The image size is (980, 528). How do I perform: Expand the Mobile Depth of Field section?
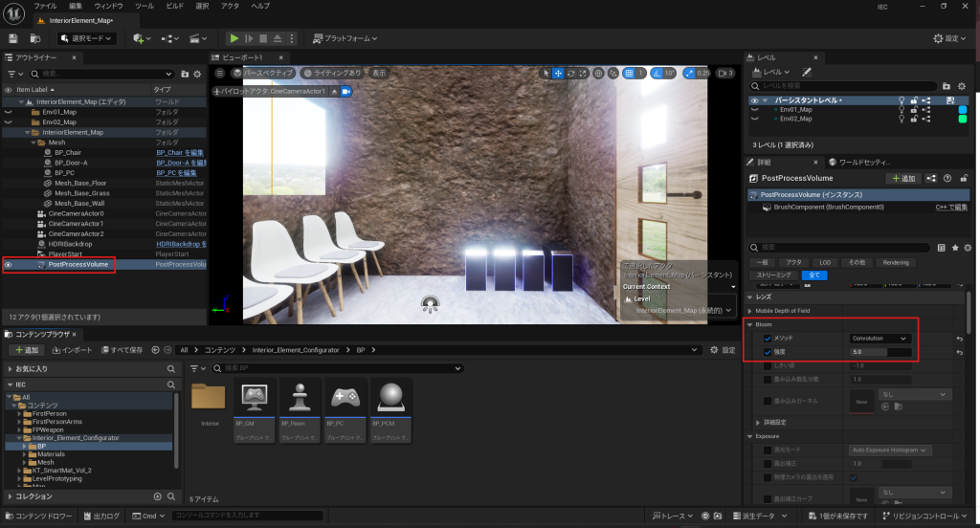click(749, 311)
